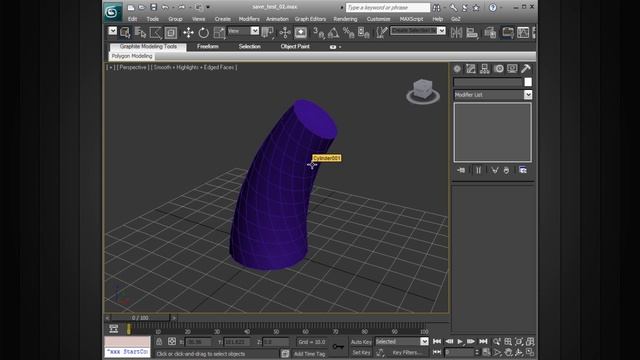This screenshot has height=360, width=640.
Task: Open the Selected key filter dropdown
Action: click(402, 342)
